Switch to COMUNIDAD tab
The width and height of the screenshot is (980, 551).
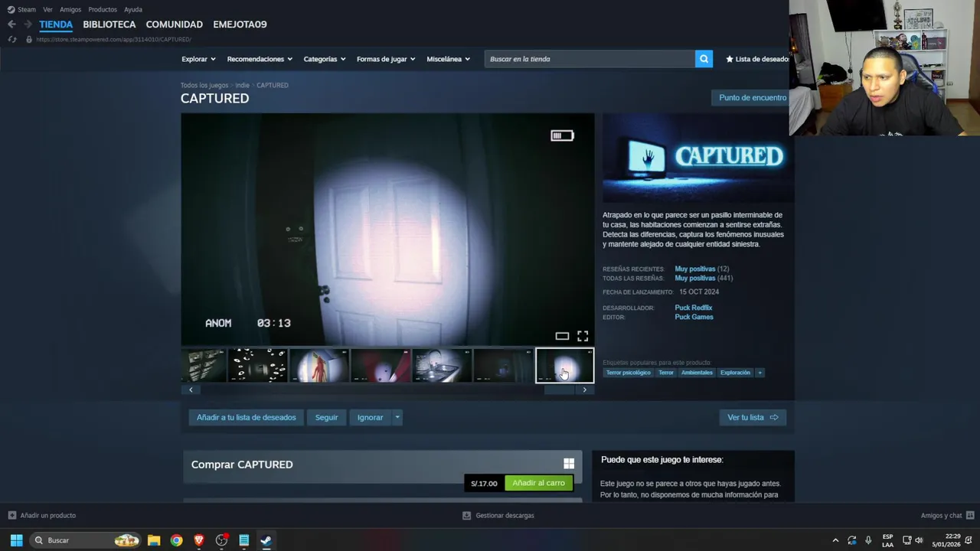click(175, 24)
